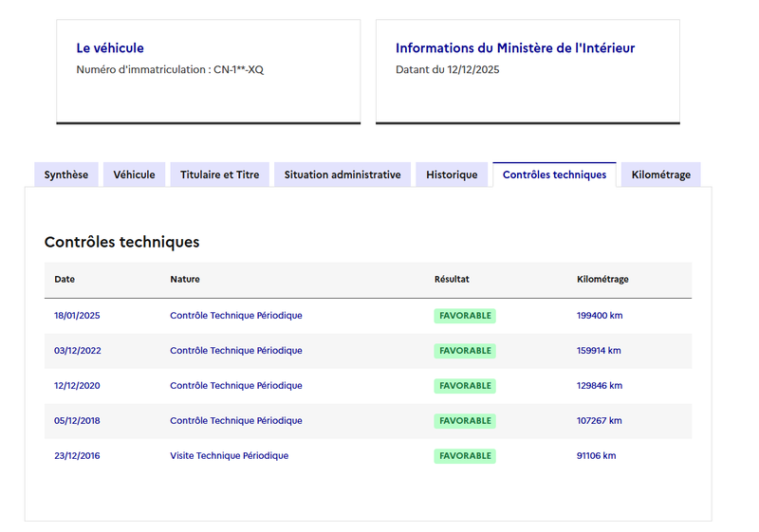Viewport: 759px width, 532px height.
Task: Select the 05/12/2018 inspection row date
Action: [77, 421]
